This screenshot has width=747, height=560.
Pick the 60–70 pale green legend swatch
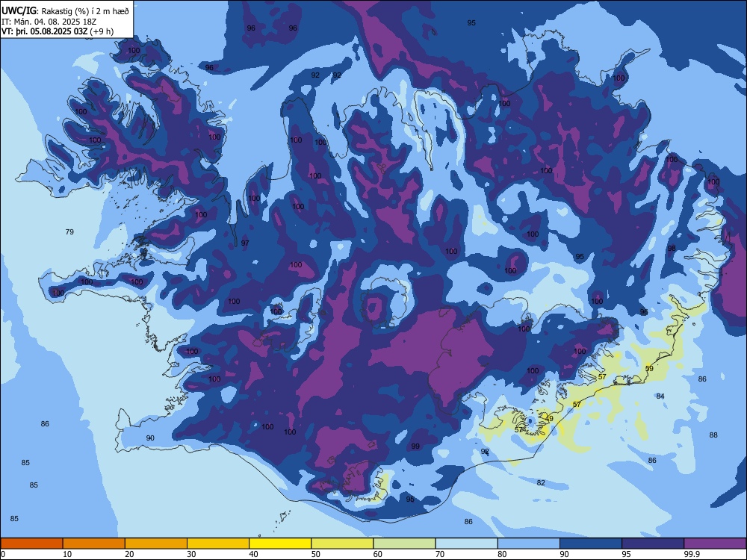[x=404, y=544]
